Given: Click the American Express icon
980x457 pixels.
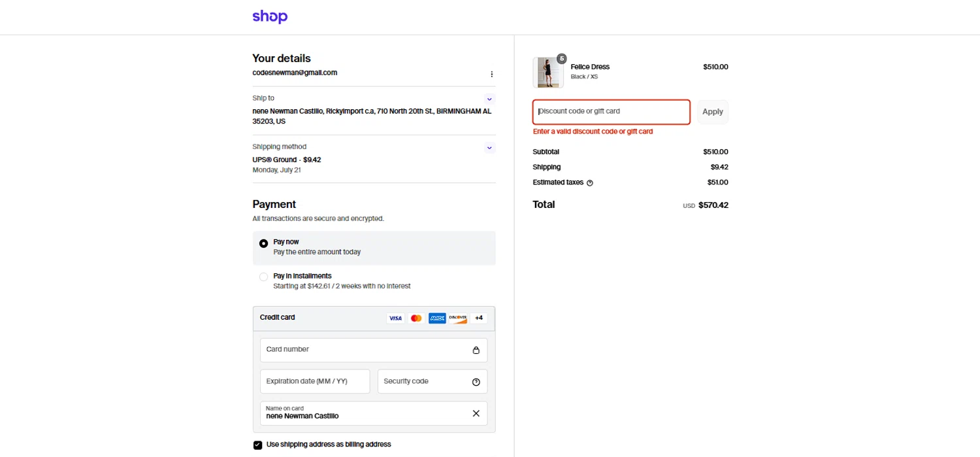Looking at the screenshot, I should [437, 318].
